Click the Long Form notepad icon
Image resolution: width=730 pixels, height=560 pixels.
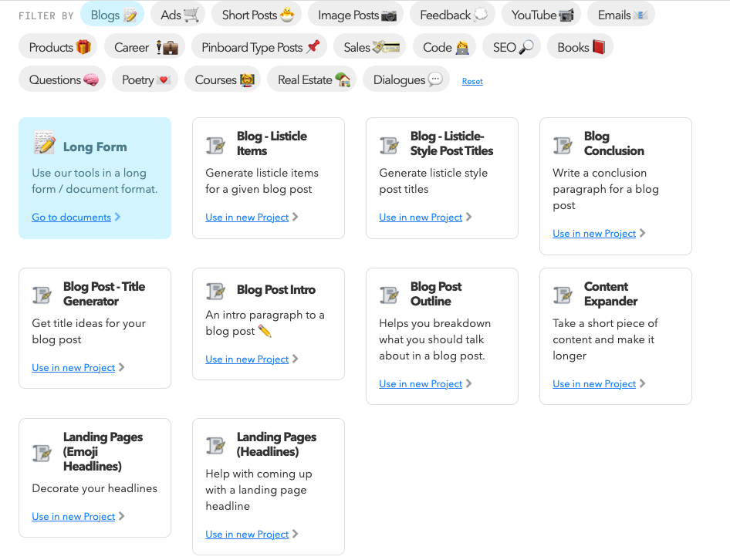44,143
